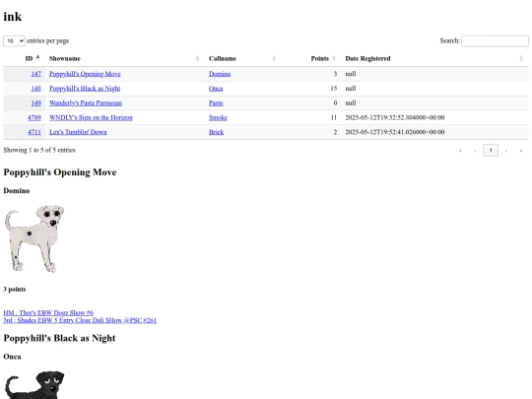This screenshot has width=532, height=399.
Task: Go to next page of table
Action: coord(505,151)
